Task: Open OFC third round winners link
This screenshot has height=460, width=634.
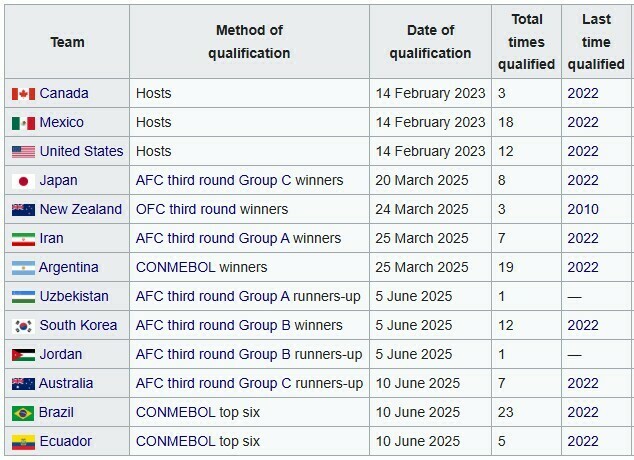Action: point(212,210)
